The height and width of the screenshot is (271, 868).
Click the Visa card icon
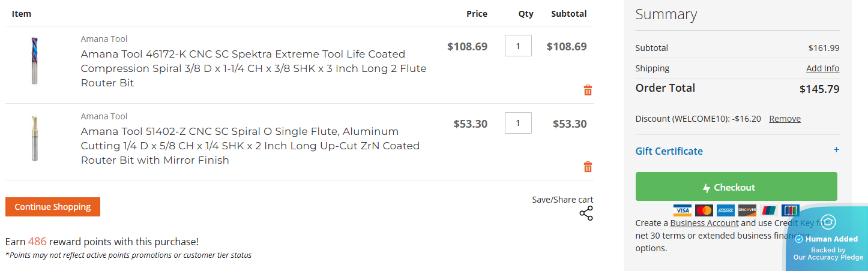pos(682,210)
